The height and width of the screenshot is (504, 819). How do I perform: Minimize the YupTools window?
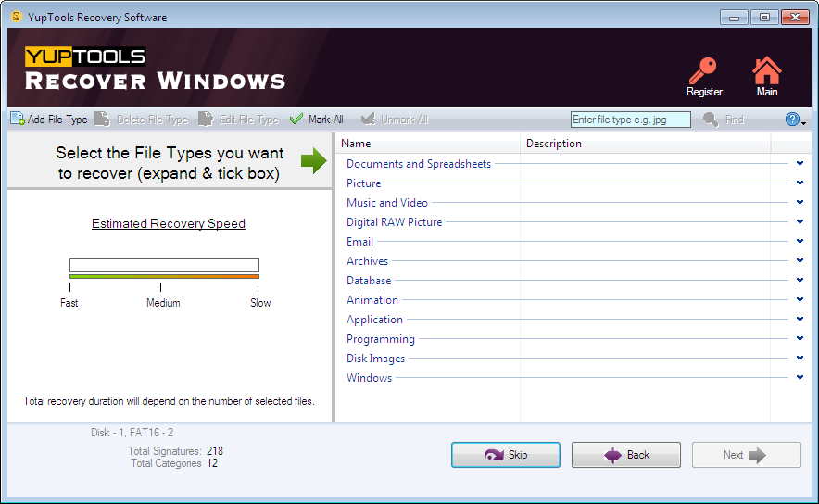coord(734,18)
